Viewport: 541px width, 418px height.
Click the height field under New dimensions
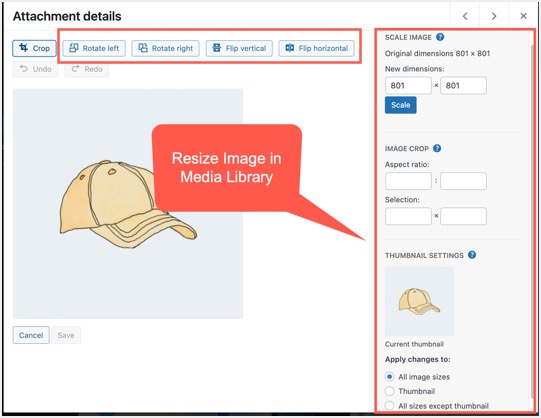coord(463,86)
